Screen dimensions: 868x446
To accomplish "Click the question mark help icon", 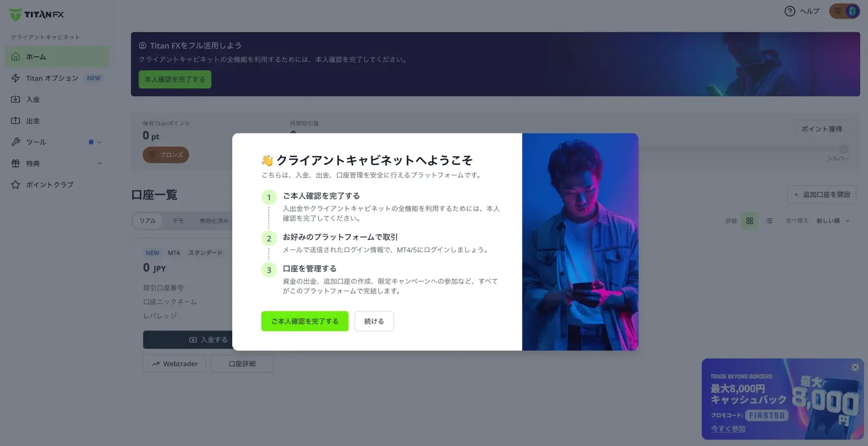I will 790,11.
